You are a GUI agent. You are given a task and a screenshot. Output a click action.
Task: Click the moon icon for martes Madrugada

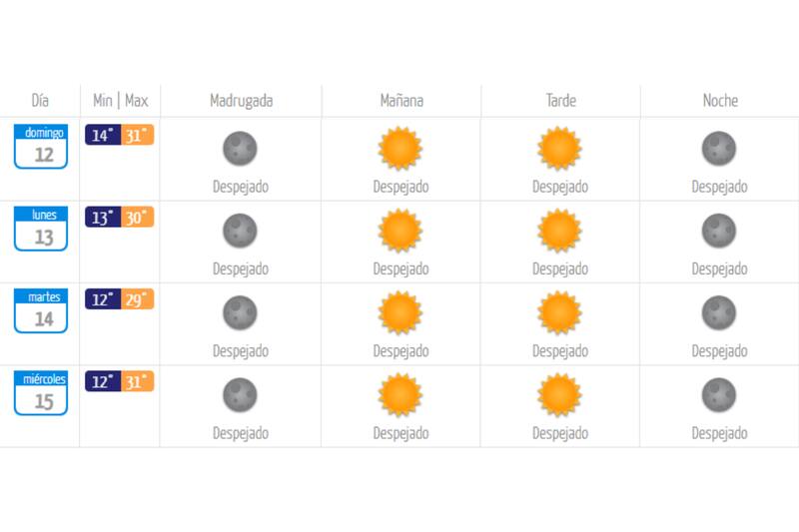pyautogui.click(x=240, y=312)
